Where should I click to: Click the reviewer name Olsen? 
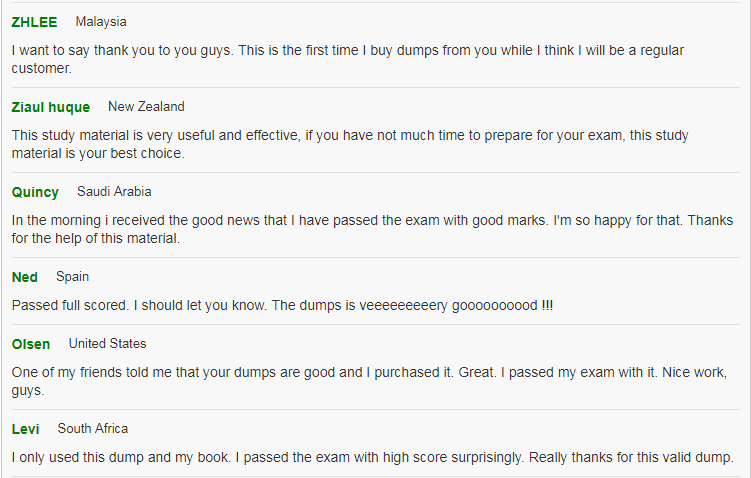[31, 344]
